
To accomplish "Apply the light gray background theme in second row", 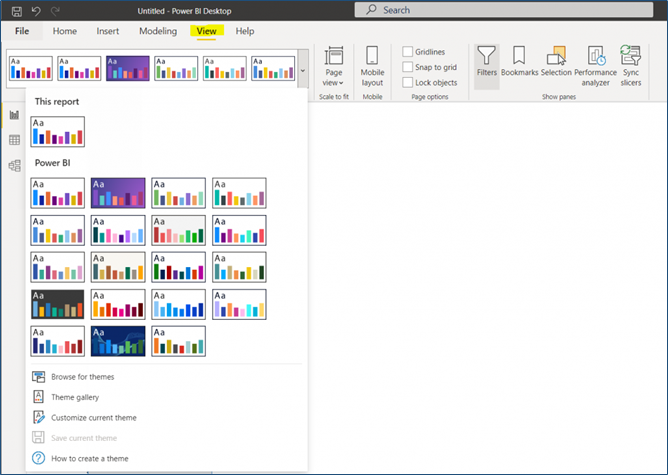I will click(179, 230).
